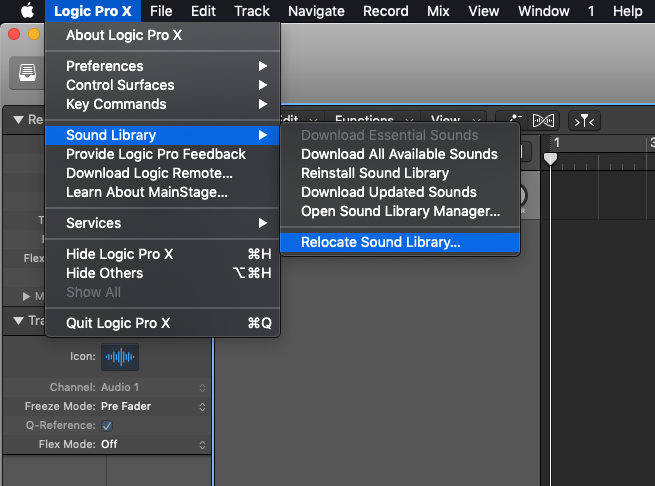Choose Download Logic Remote…
Viewport: 655px width, 486px height.
(x=162, y=173)
